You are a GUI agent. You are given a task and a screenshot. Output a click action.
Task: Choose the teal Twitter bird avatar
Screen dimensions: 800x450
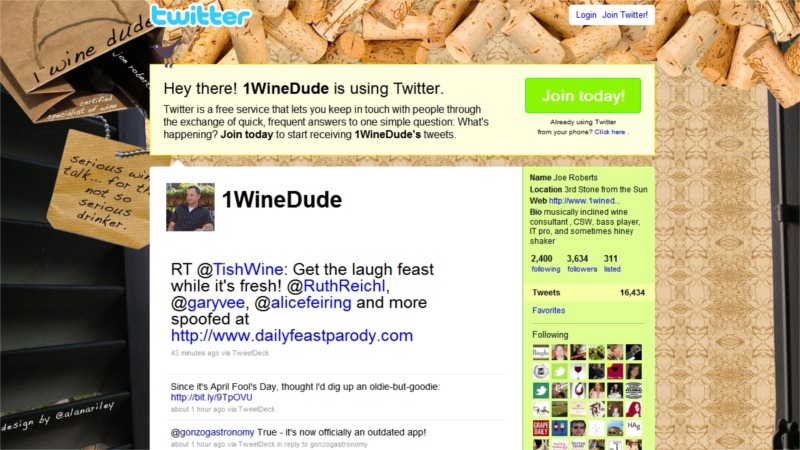click(x=541, y=390)
